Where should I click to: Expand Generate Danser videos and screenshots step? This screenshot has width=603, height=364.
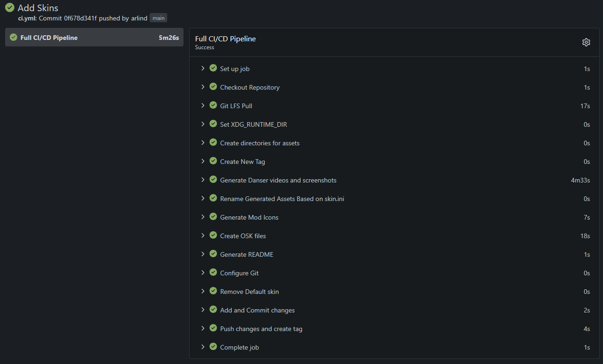[203, 180]
